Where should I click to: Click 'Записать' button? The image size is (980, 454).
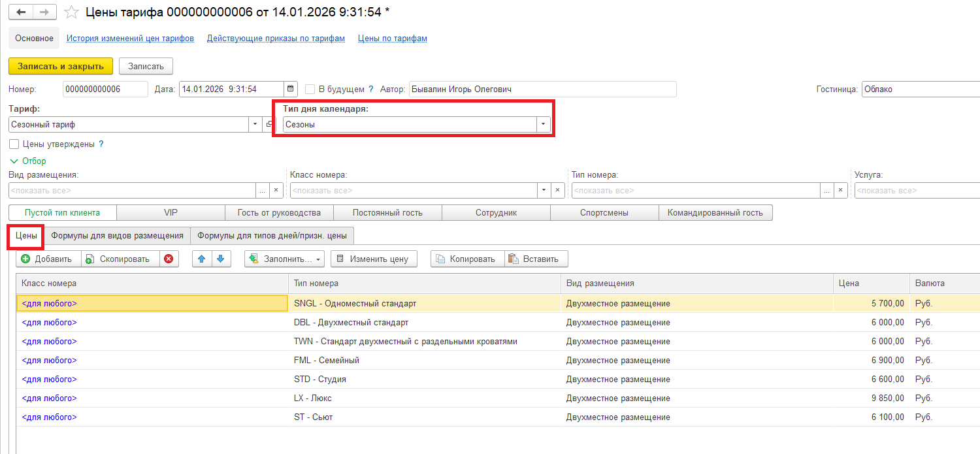coord(146,66)
